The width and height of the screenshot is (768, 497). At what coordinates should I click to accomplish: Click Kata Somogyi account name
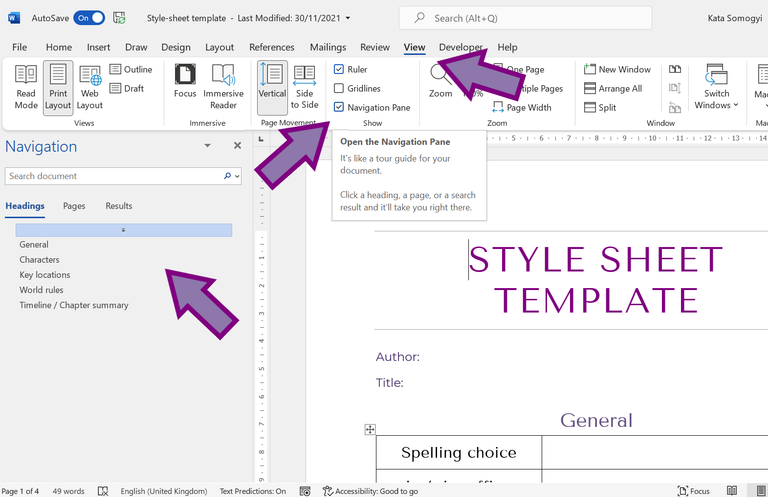[x=735, y=18]
